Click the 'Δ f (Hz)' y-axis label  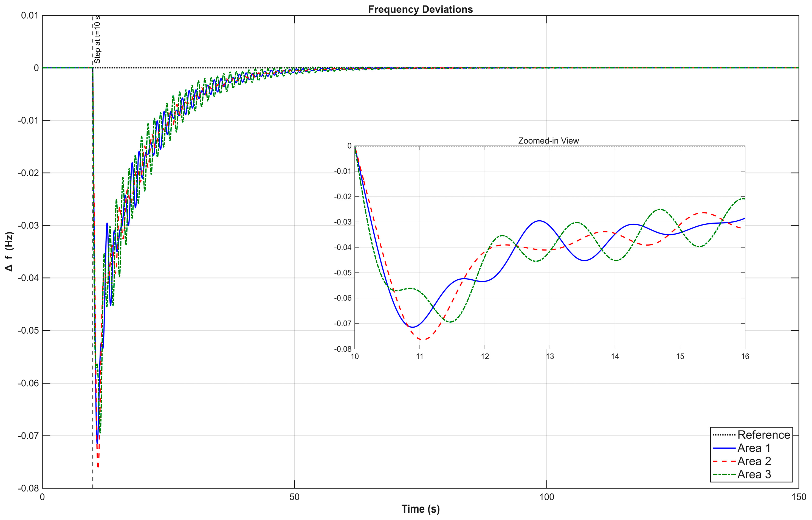click(x=9, y=251)
